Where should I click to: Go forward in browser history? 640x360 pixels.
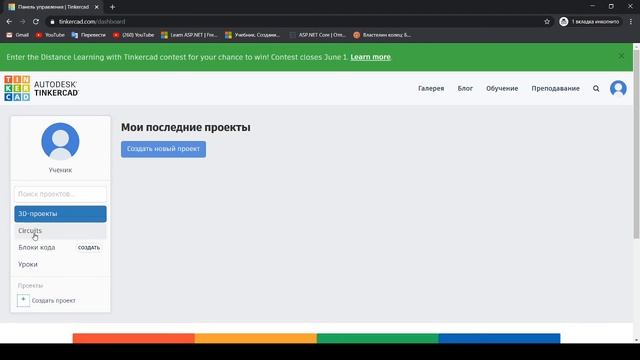[x=22, y=22]
